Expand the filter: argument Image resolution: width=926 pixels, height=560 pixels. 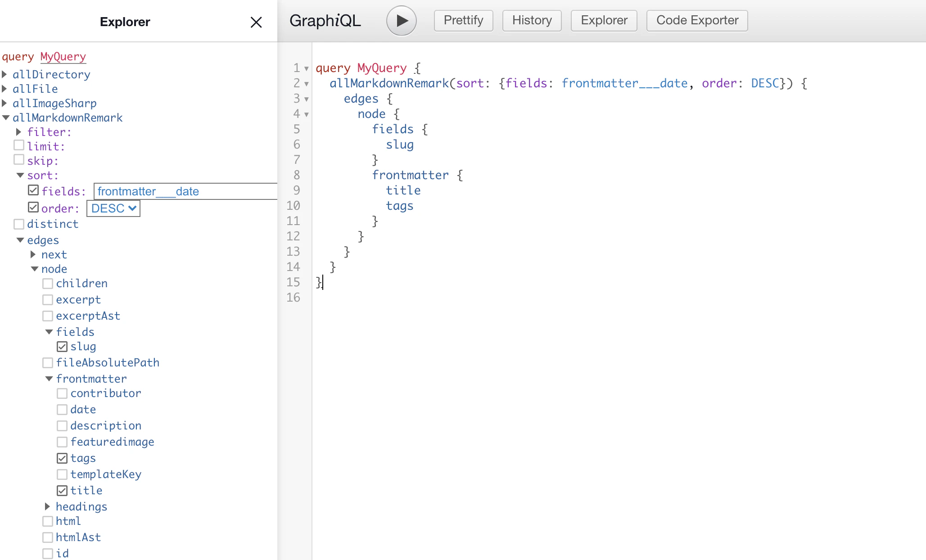click(x=19, y=132)
